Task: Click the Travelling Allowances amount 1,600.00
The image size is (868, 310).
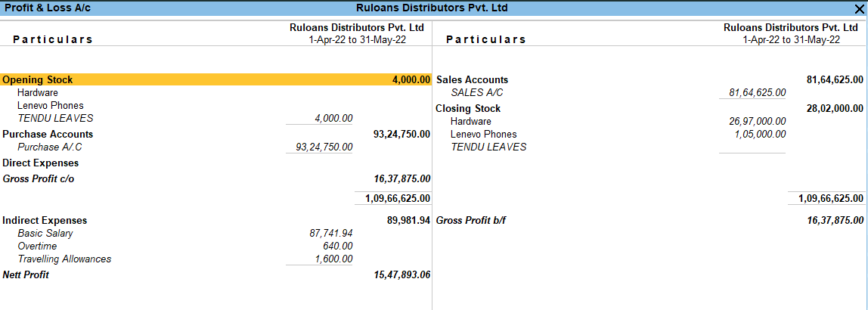Action: (x=333, y=259)
